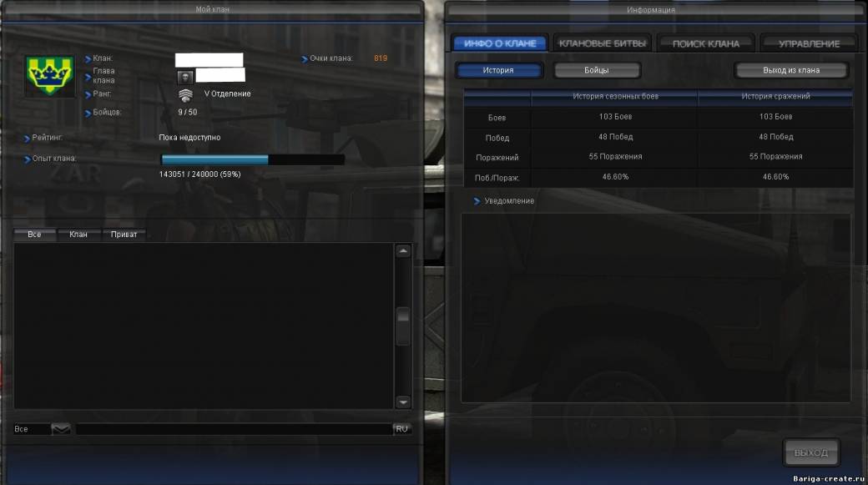This screenshot has width=868, height=485.
Task: Open the Приват chat tab
Action: pyautogui.click(x=124, y=235)
